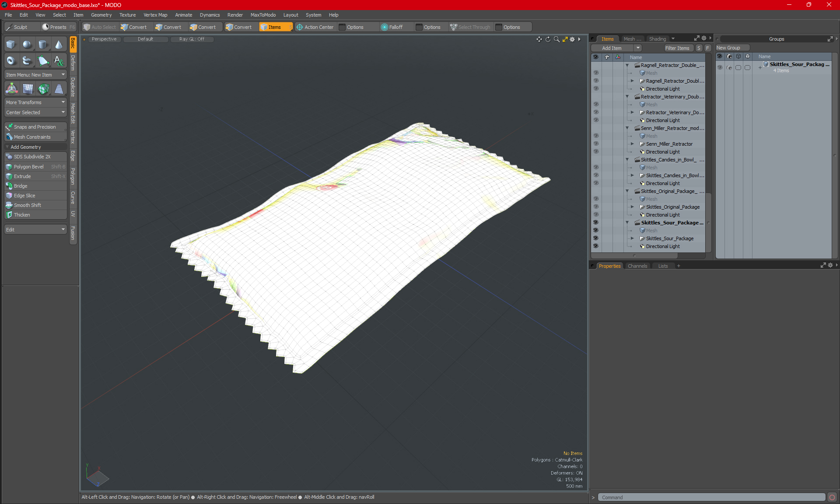Toggle visibility of Ragnell_Retractor Directional Light
The height and width of the screenshot is (504, 840).
pos(595,89)
